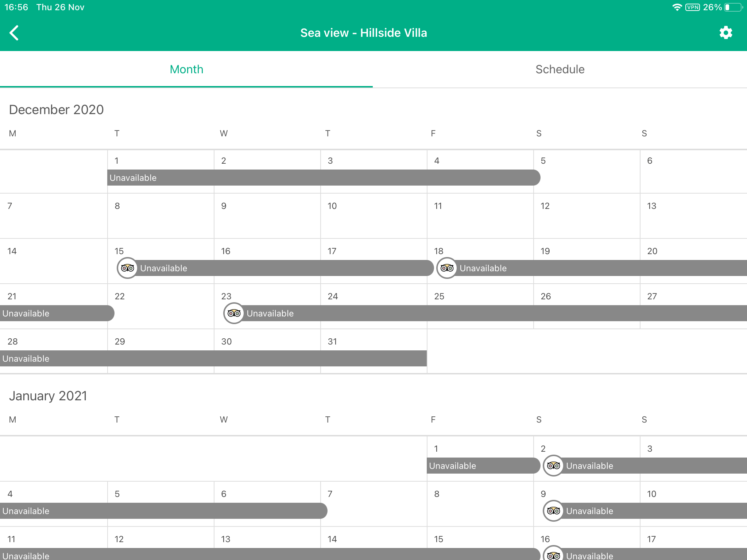Tap TripAdvisor icon on January 2 booking
Screen dimensions: 747x560
[x=553, y=466]
